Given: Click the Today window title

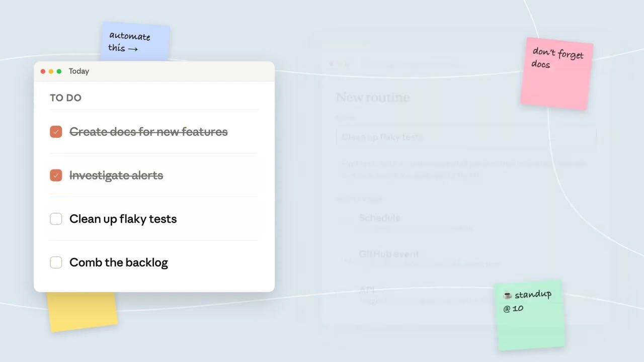Looking at the screenshot, I should (x=79, y=71).
